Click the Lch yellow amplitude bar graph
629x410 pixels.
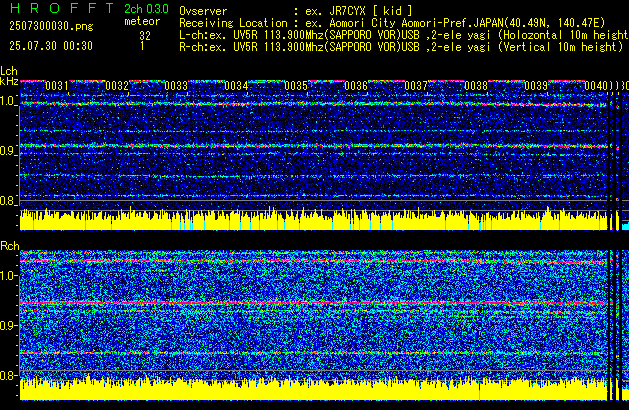pos(313,220)
